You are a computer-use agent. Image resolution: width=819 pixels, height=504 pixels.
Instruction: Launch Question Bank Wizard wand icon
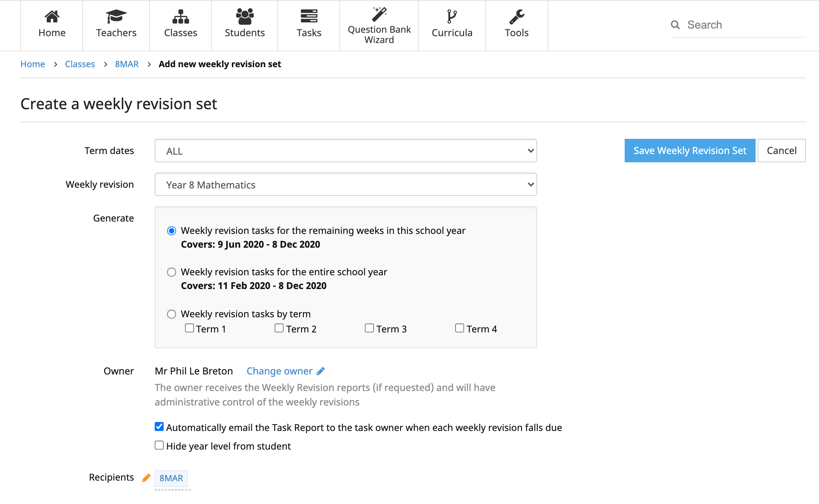pyautogui.click(x=379, y=14)
